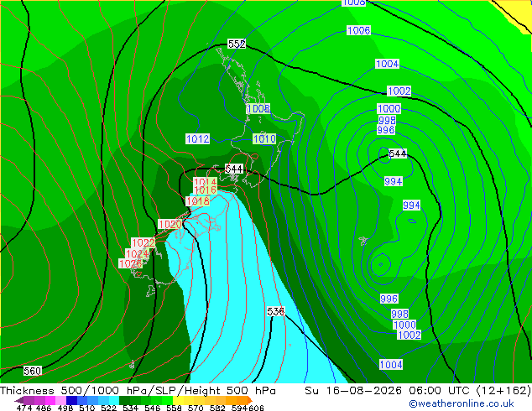Viewport: 532px width, 411px height.
Task: Select the blue 1012 pressure label
Action: pyautogui.click(x=198, y=138)
